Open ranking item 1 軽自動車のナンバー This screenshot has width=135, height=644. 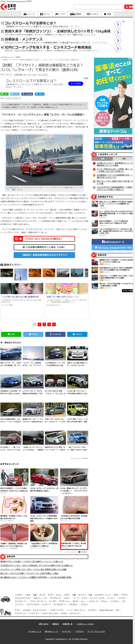coord(115,164)
